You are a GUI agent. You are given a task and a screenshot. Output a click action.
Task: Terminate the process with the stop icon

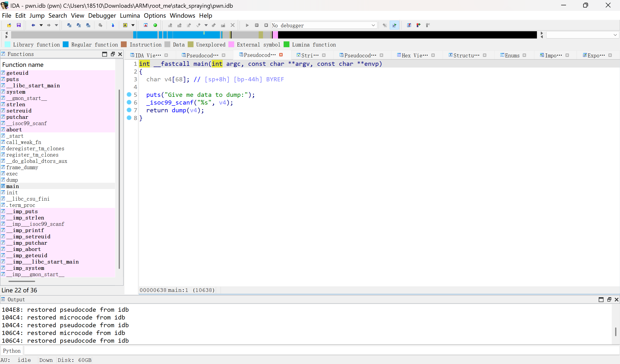pyautogui.click(x=266, y=25)
